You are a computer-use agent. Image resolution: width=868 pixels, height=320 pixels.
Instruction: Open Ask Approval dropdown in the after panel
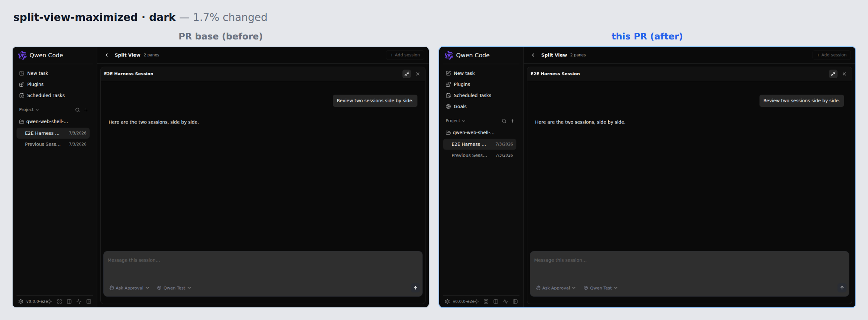pyautogui.click(x=556, y=288)
